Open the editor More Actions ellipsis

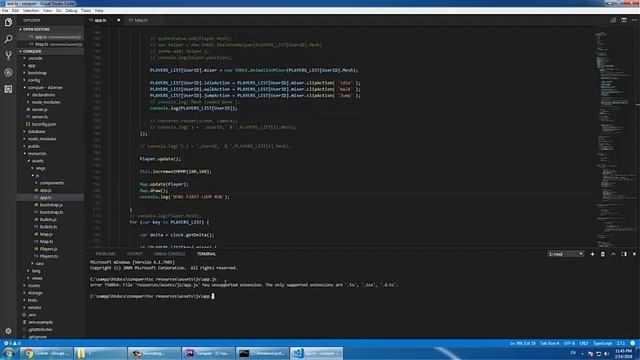tap(634, 20)
